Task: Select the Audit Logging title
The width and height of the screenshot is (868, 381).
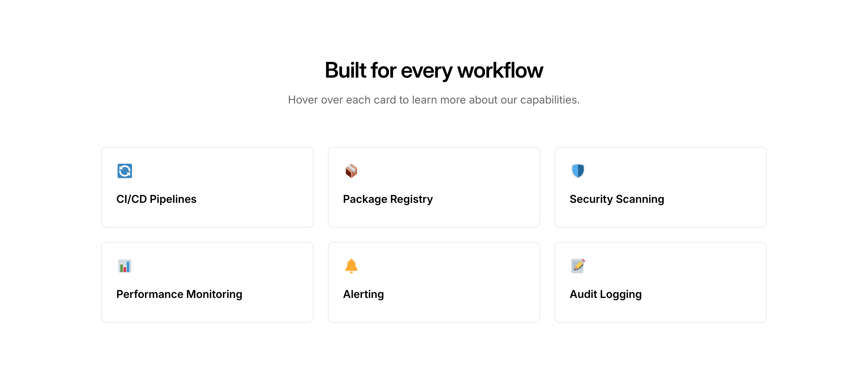Action: coord(605,294)
